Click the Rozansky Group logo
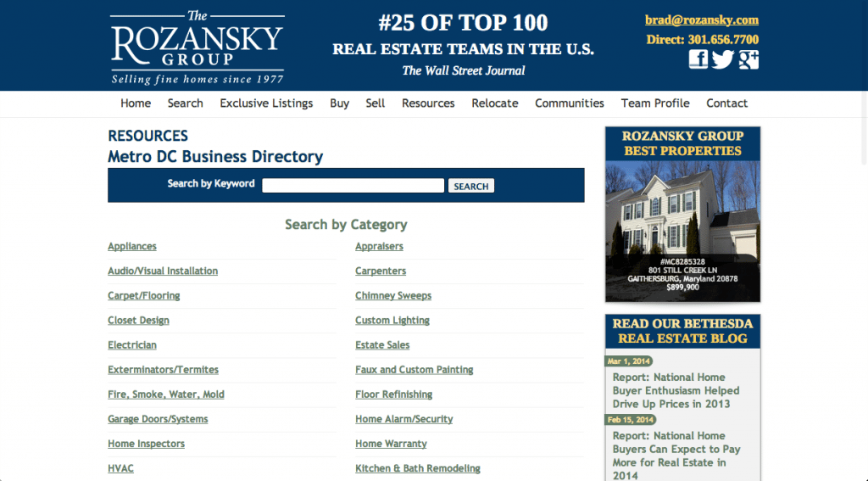This screenshot has height=481, width=868. pyautogui.click(x=197, y=48)
